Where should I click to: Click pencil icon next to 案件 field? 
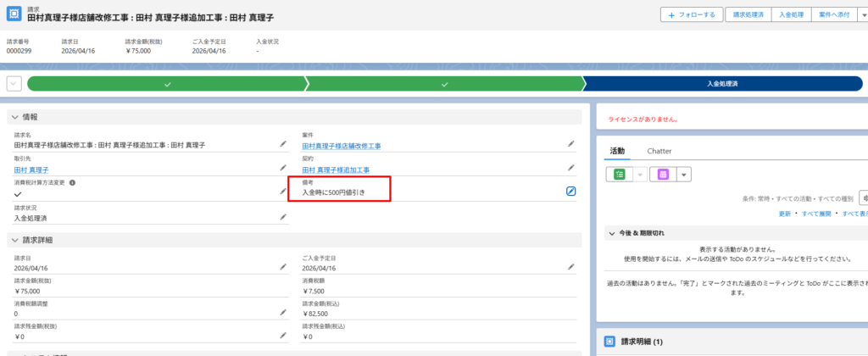tap(571, 144)
